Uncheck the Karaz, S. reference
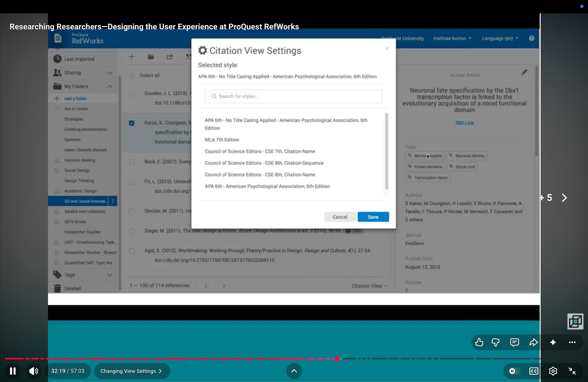Image resolution: width=588 pixels, height=382 pixels. click(x=132, y=123)
